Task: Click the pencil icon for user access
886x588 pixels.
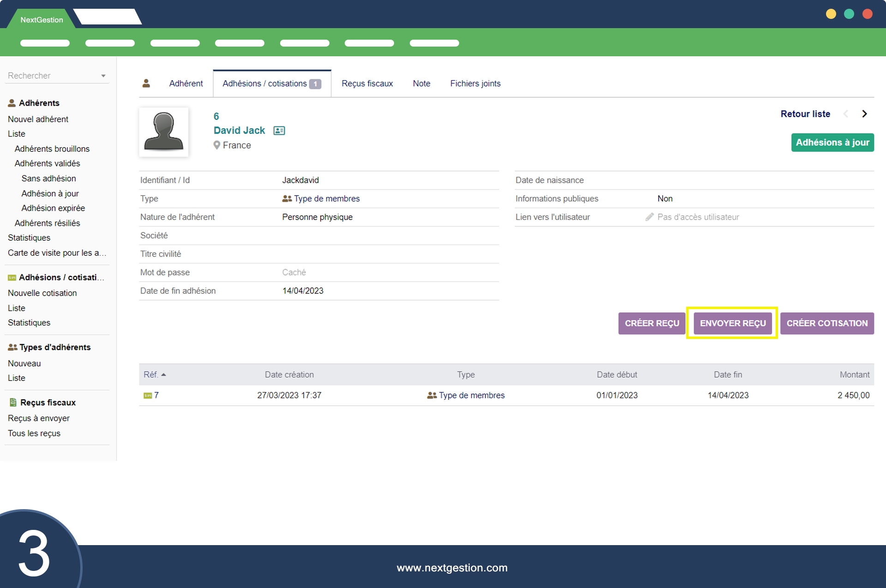Action: 649,217
